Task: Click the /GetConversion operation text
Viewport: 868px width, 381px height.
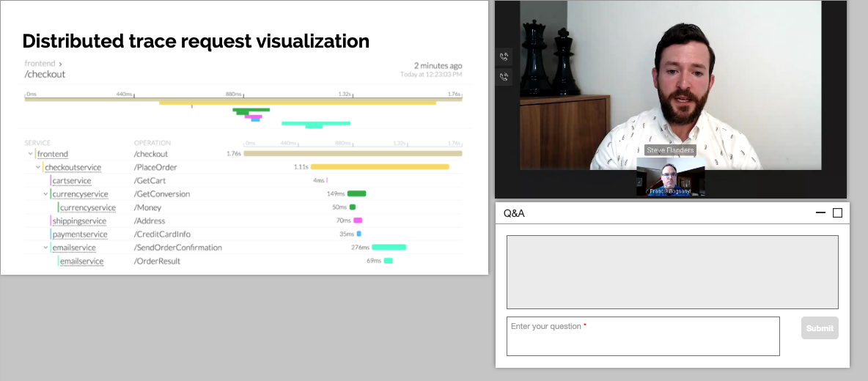Action: coord(161,194)
